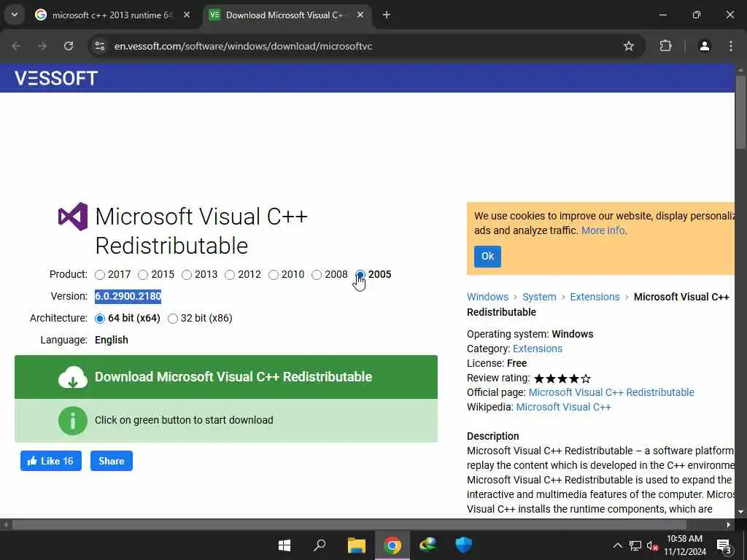The image size is (747, 560).
Task: Open Windows Start menu
Action: [285, 545]
